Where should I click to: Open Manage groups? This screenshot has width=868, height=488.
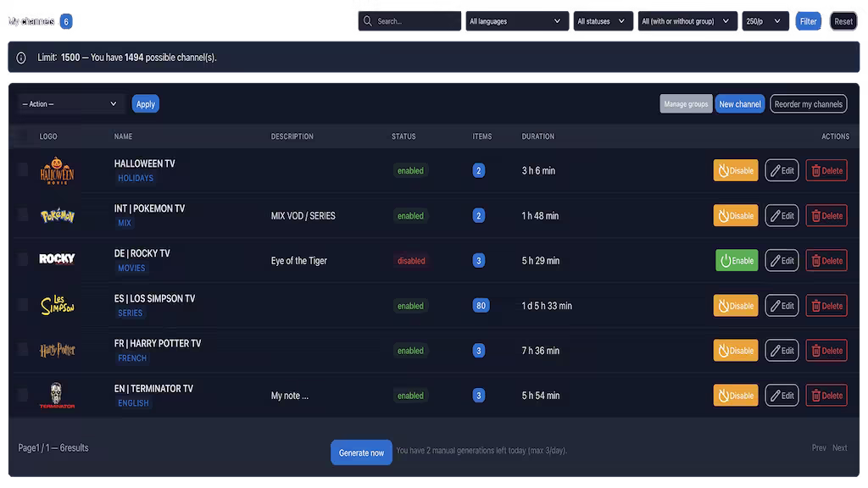(x=686, y=104)
